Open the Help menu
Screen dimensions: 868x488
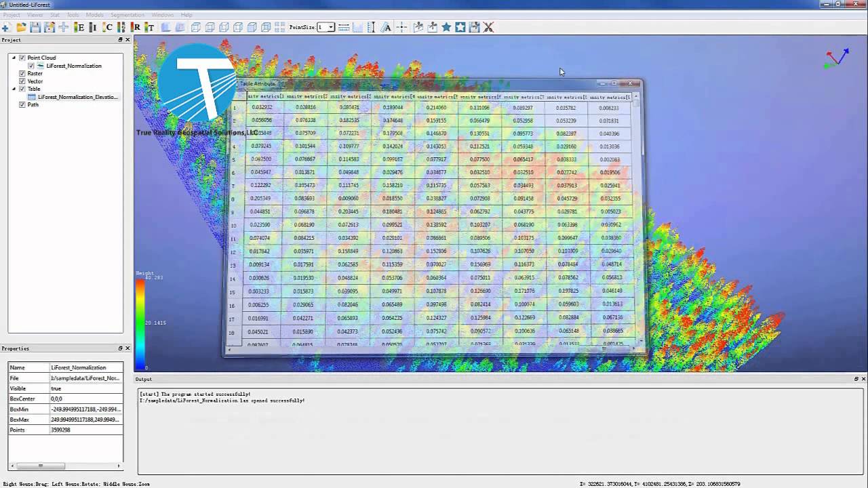pyautogui.click(x=186, y=15)
